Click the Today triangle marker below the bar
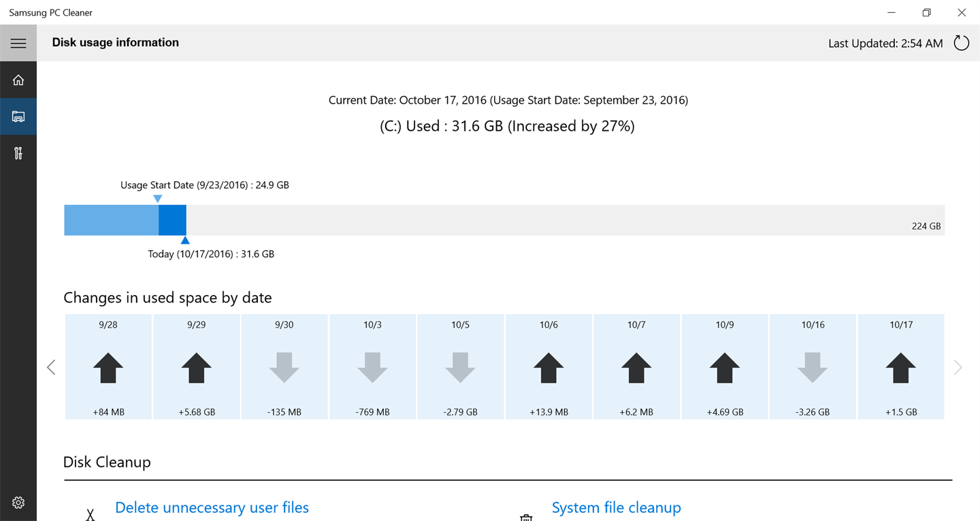The width and height of the screenshot is (980, 521). 185,240
